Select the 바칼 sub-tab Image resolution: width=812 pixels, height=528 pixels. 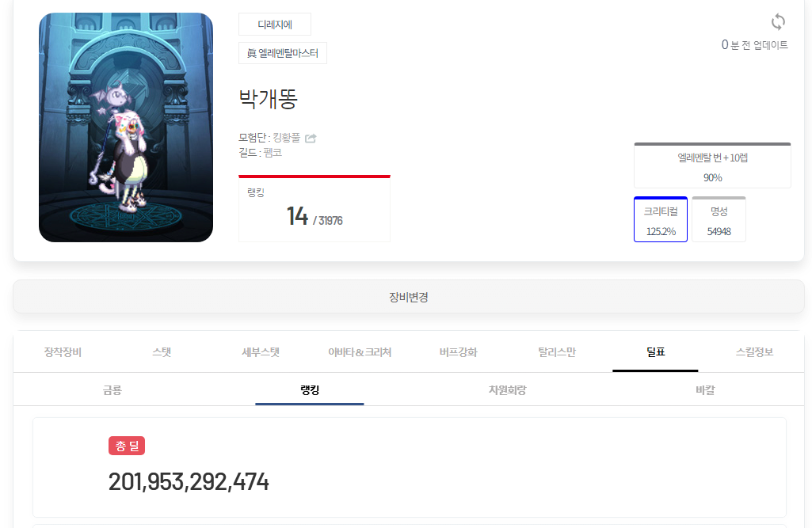(705, 389)
